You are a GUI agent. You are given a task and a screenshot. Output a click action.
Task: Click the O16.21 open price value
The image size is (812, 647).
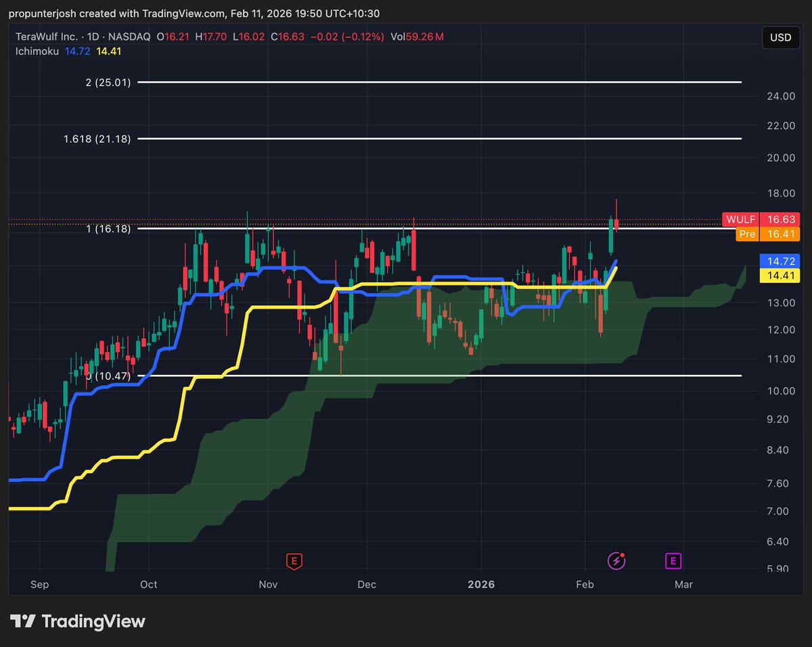tap(173, 37)
